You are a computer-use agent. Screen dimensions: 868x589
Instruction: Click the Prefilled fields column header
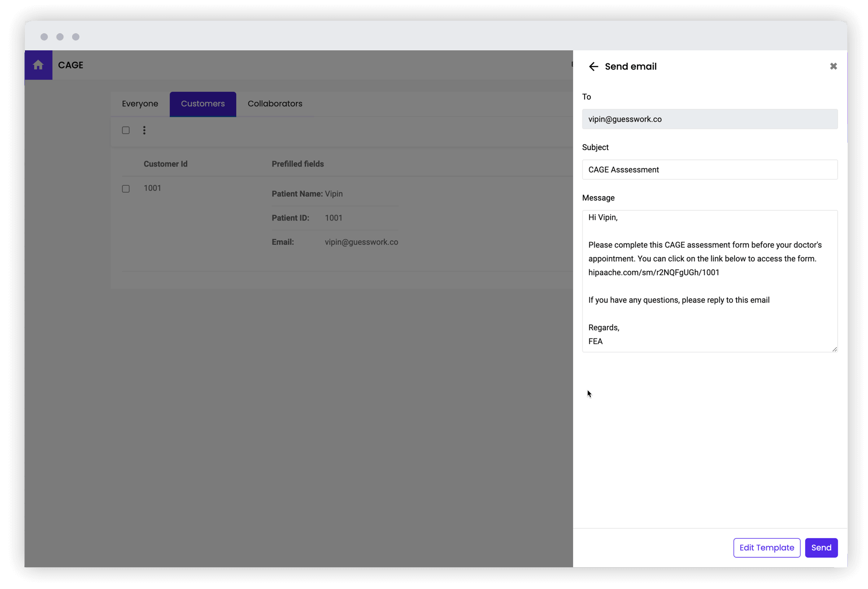coord(297,163)
